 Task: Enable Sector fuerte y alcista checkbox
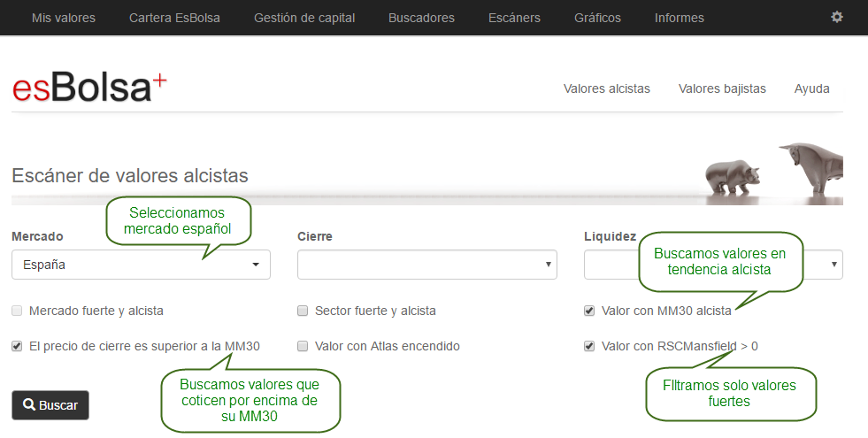coord(303,311)
